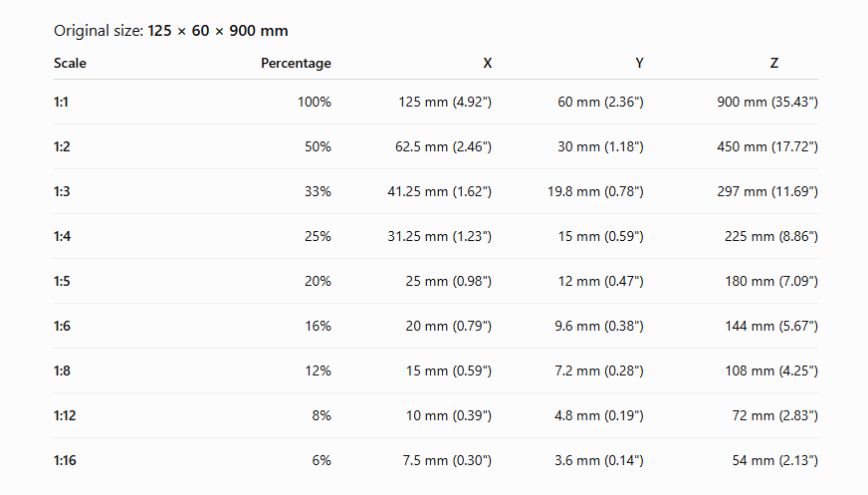Screen dimensions: 868x495
Task: Click the Y column header
Action: click(639, 63)
